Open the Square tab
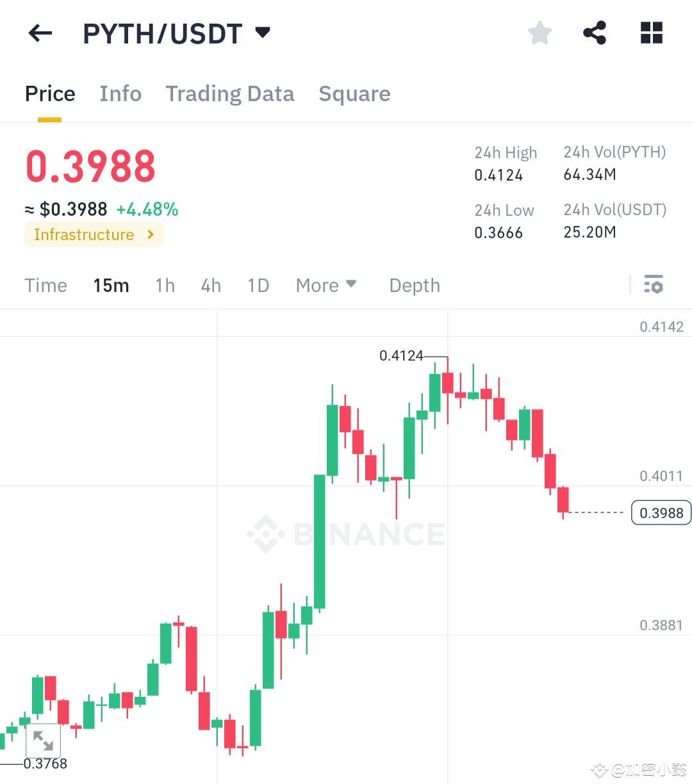The height and width of the screenshot is (784, 692). 354,94
